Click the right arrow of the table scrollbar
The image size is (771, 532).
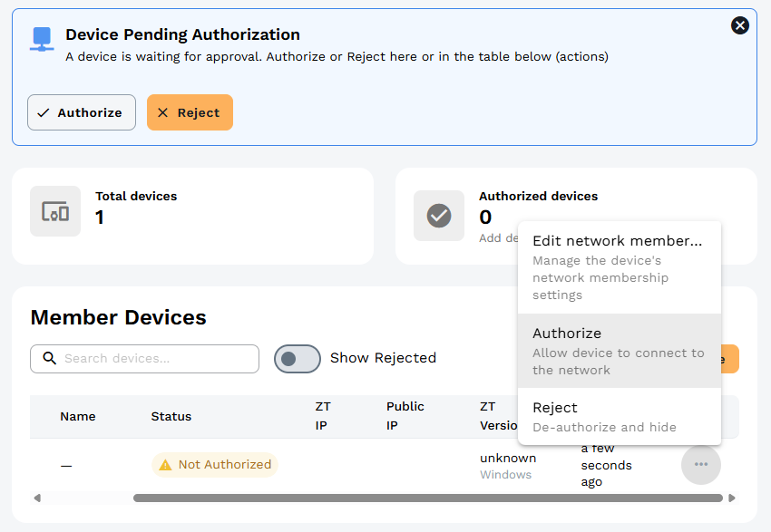(732, 497)
